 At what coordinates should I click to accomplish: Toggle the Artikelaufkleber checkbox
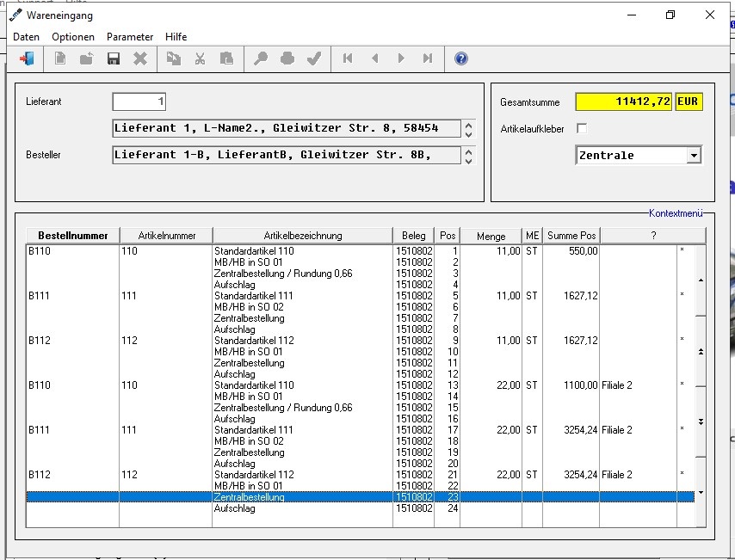pos(582,128)
